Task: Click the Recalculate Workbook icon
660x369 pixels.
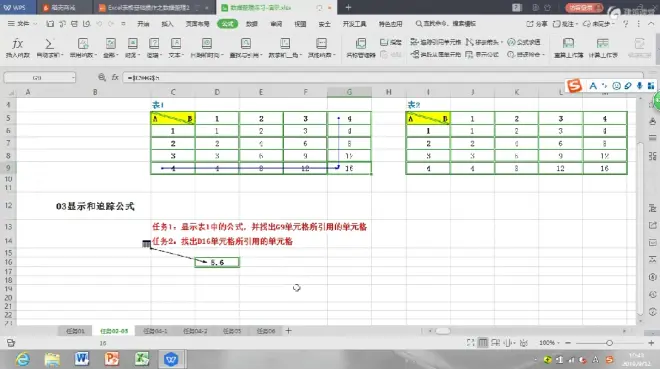Action: click(568, 47)
